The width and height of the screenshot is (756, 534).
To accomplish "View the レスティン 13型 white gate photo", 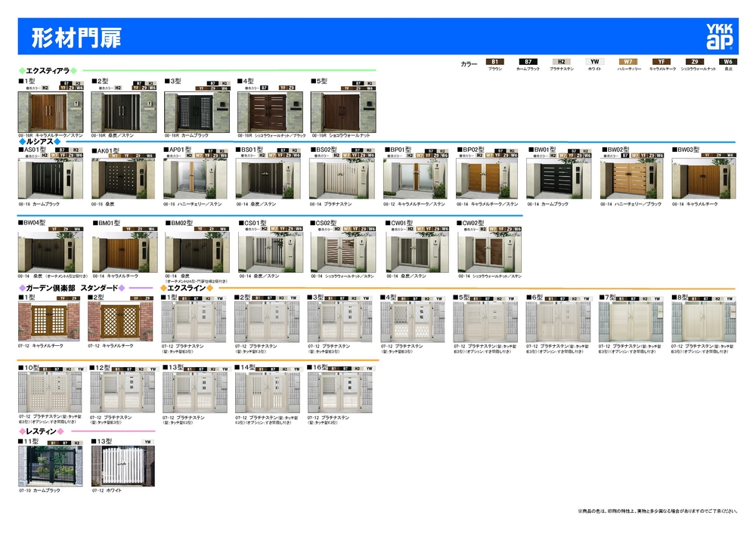I will (x=123, y=466).
